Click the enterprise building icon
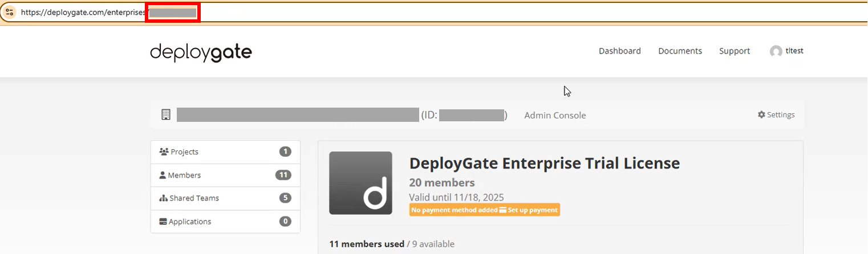The image size is (868, 254). pyautogui.click(x=166, y=114)
